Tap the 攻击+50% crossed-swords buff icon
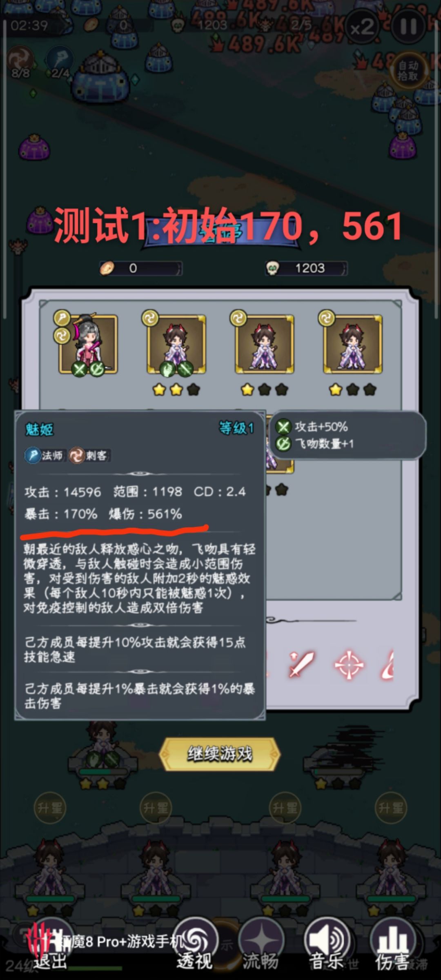 (283, 427)
